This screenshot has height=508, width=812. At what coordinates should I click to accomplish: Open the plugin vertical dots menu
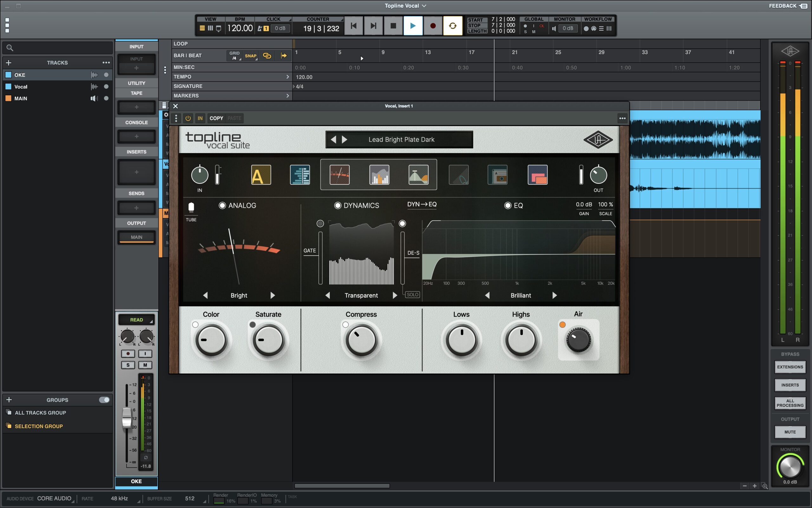(176, 118)
